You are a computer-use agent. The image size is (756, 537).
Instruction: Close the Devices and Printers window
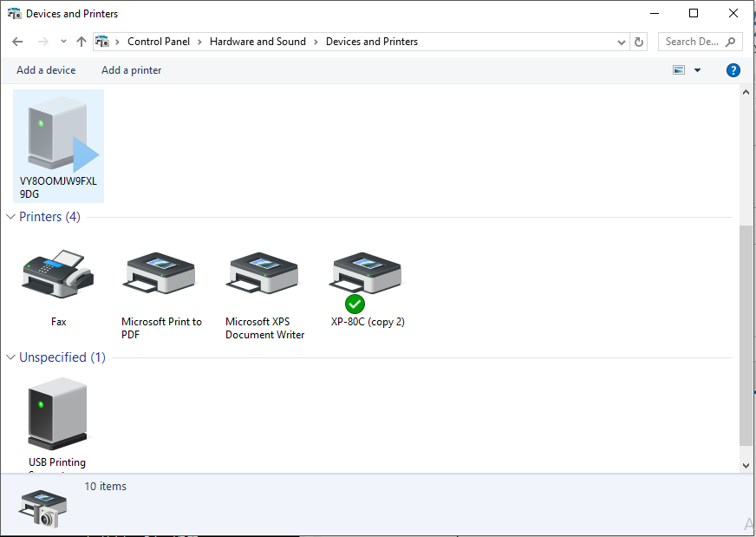pyautogui.click(x=733, y=13)
